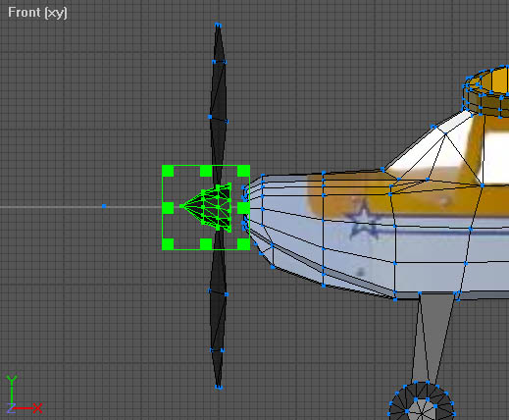Select the vertex at the propeller's lower tip

(219, 388)
